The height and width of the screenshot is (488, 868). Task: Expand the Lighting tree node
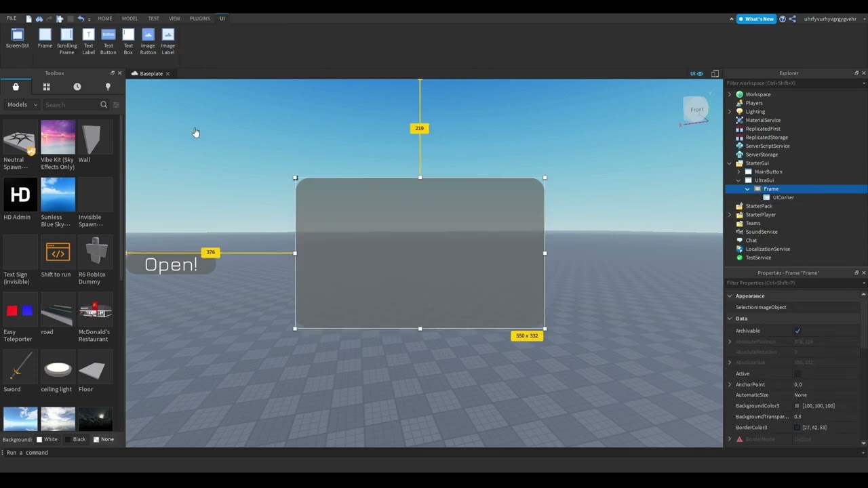(x=730, y=112)
